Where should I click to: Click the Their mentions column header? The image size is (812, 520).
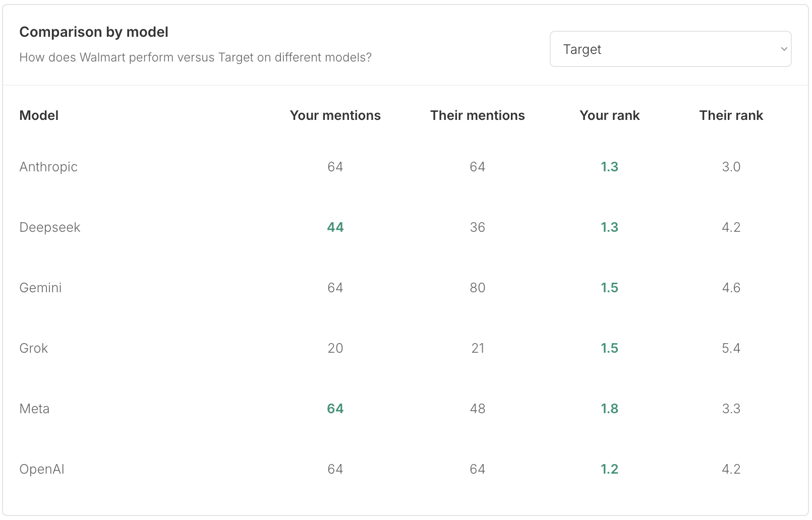pos(477,115)
